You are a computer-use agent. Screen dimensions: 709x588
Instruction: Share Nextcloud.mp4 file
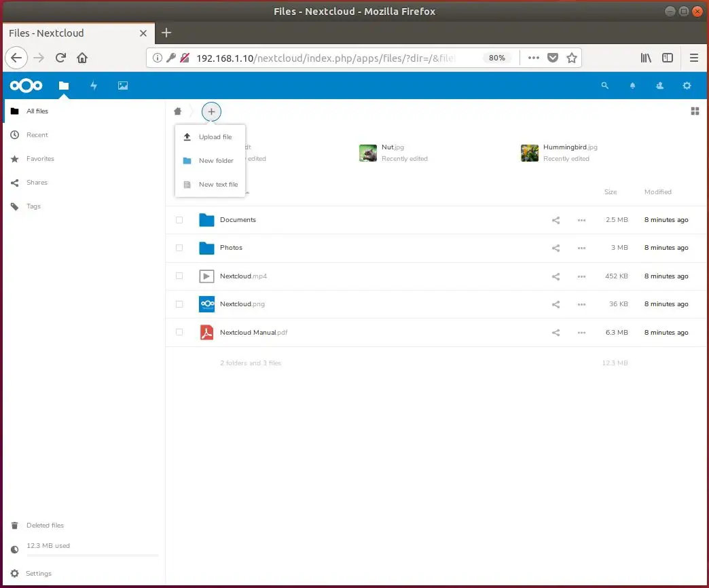(x=556, y=276)
